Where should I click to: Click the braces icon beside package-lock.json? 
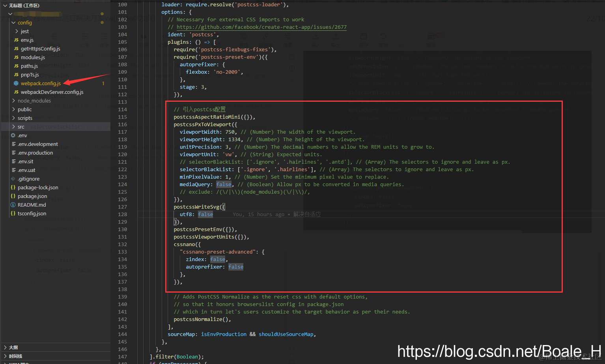point(13,187)
